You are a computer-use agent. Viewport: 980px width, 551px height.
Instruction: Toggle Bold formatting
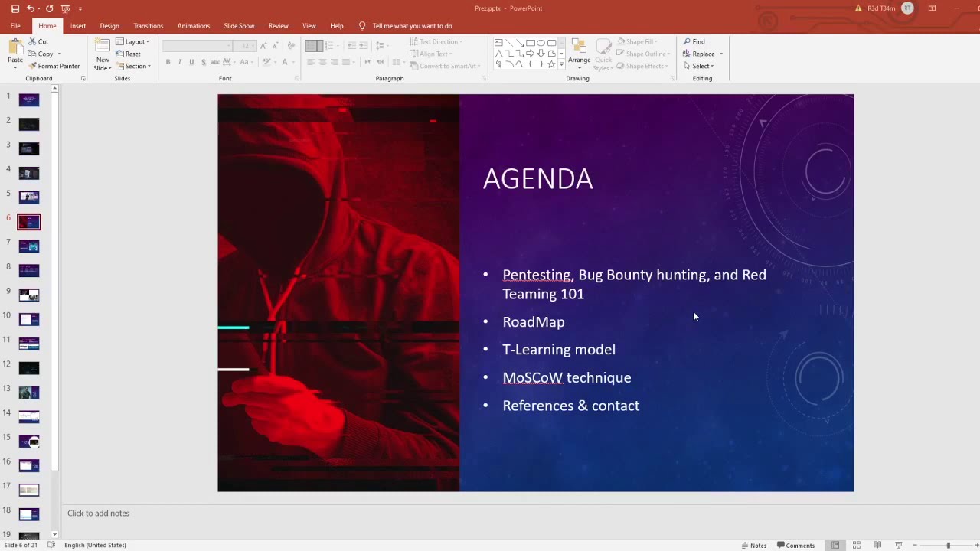[168, 62]
